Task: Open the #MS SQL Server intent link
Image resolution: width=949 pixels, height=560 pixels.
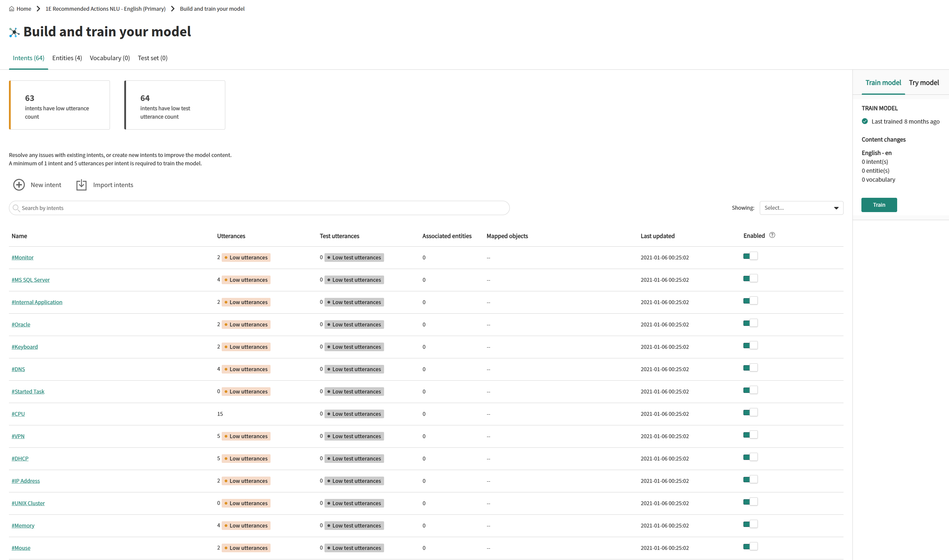Action: (x=31, y=280)
